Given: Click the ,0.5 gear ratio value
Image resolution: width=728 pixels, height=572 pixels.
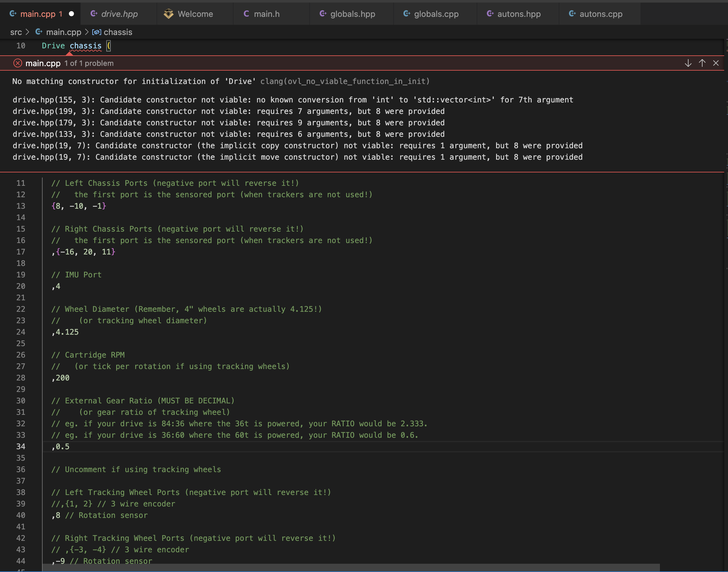Looking at the screenshot, I should point(60,446).
